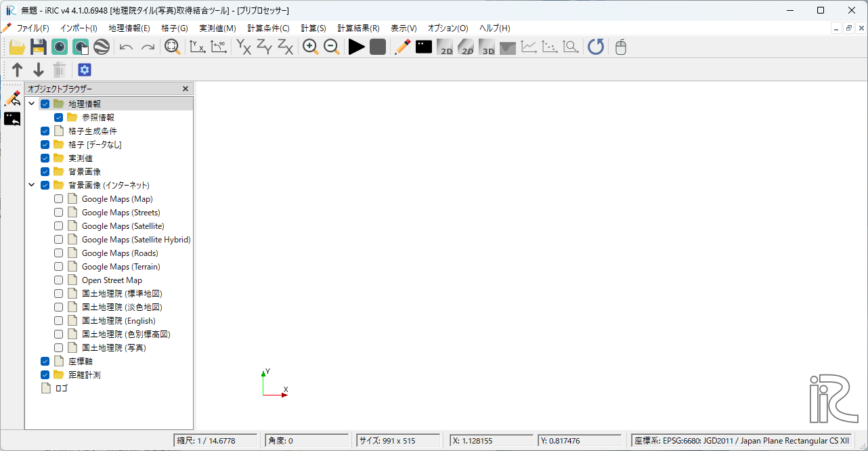
Task: Click the reset rotation axes icon
Action: 197,47
